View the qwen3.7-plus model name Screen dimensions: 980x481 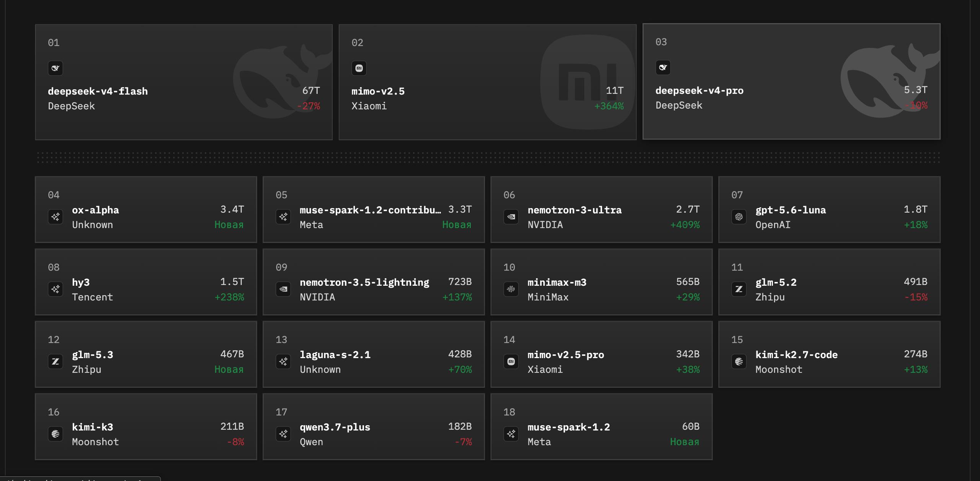[x=335, y=427]
